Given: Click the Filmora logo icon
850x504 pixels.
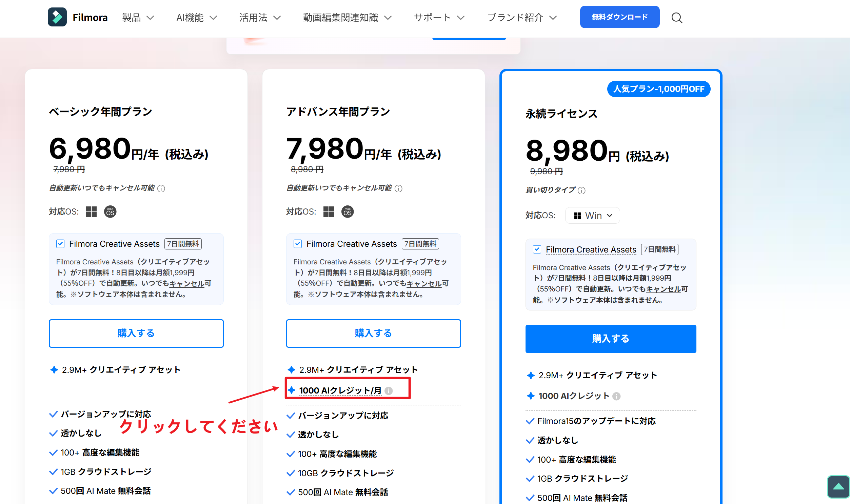Looking at the screenshot, I should (x=57, y=17).
